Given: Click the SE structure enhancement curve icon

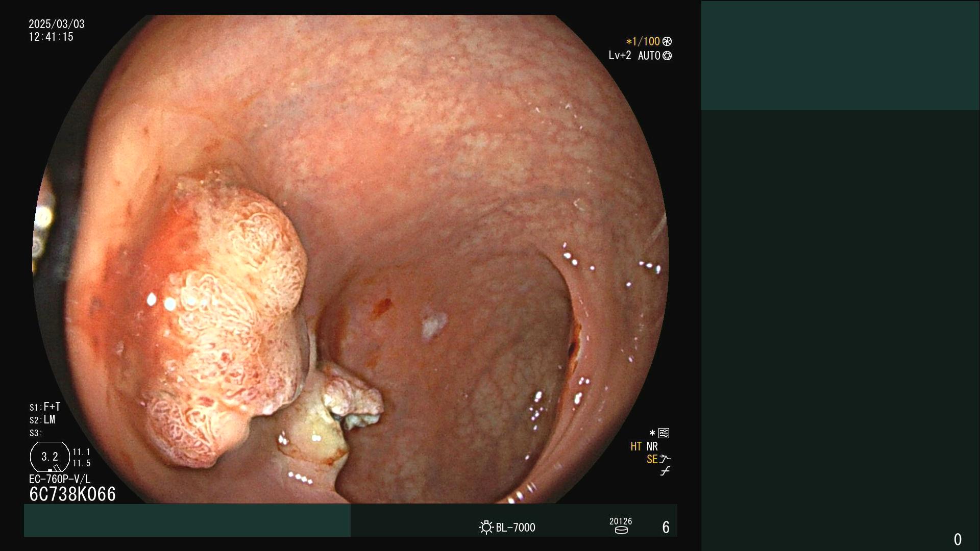Looking at the screenshot, I should 665,459.
